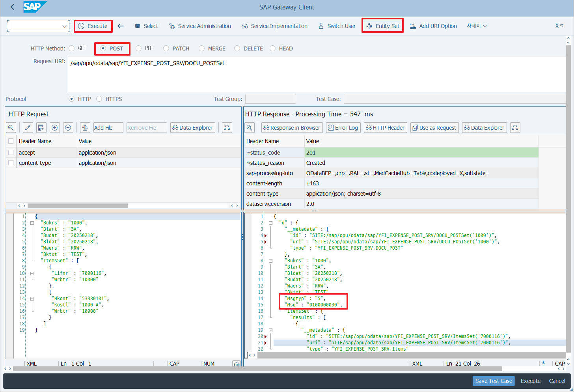Click the plus add header icon
574x392 pixels.
[54, 128]
